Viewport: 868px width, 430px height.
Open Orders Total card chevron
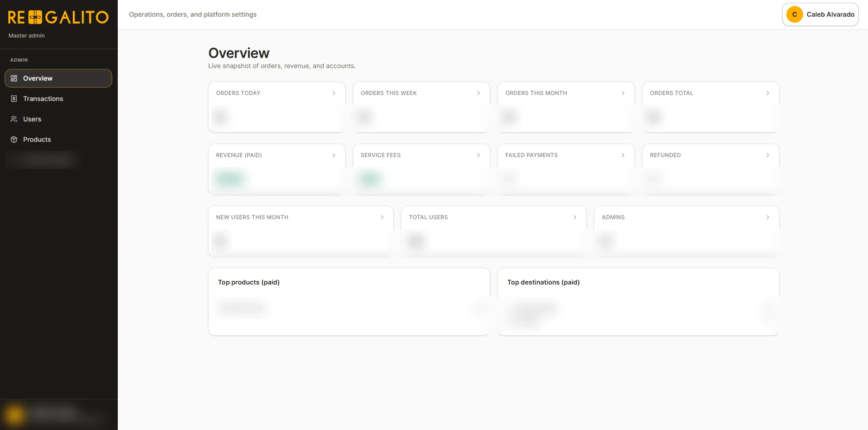pyautogui.click(x=768, y=93)
